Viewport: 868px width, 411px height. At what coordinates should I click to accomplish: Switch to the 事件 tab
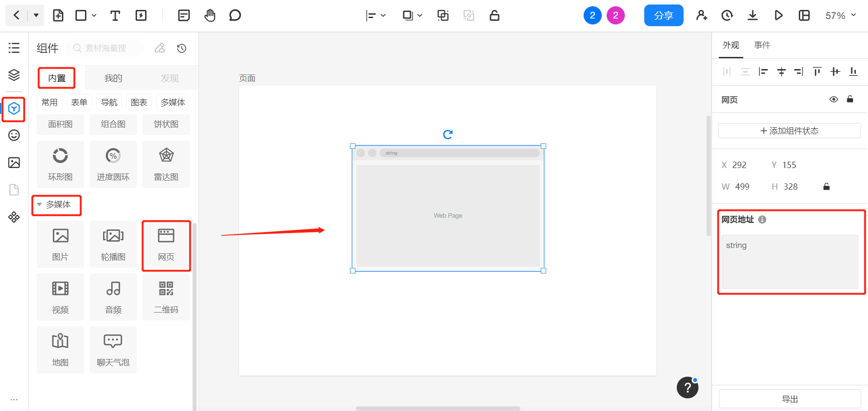click(762, 45)
